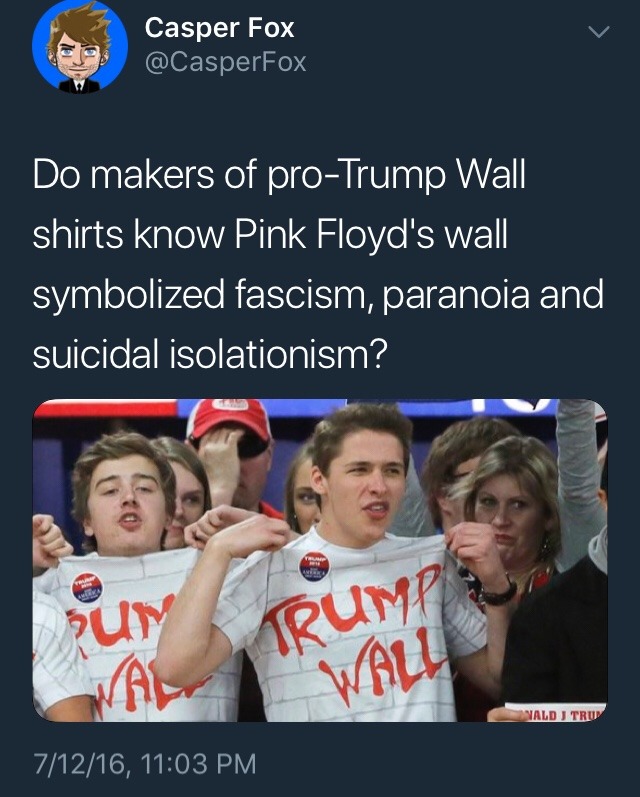Click the round campaign pin on left shirt
The height and width of the screenshot is (797, 640).
coord(86,588)
